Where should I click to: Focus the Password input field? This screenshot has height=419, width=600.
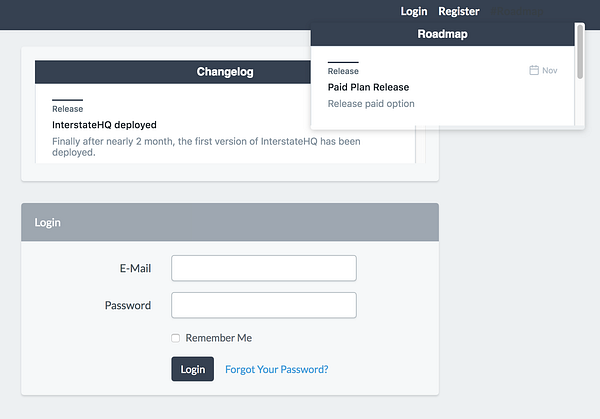coord(264,305)
